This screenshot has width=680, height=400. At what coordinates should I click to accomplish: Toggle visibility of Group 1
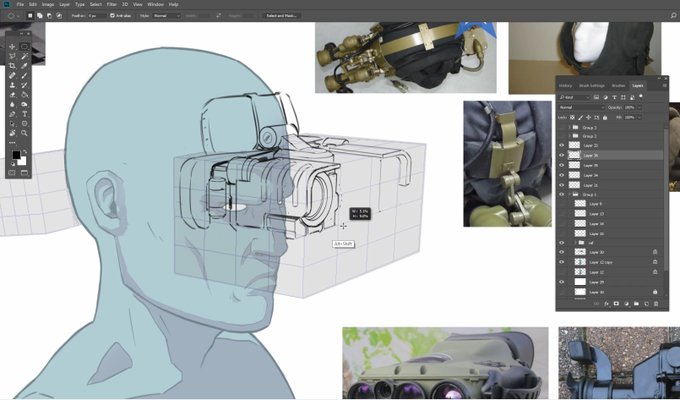pos(562,194)
